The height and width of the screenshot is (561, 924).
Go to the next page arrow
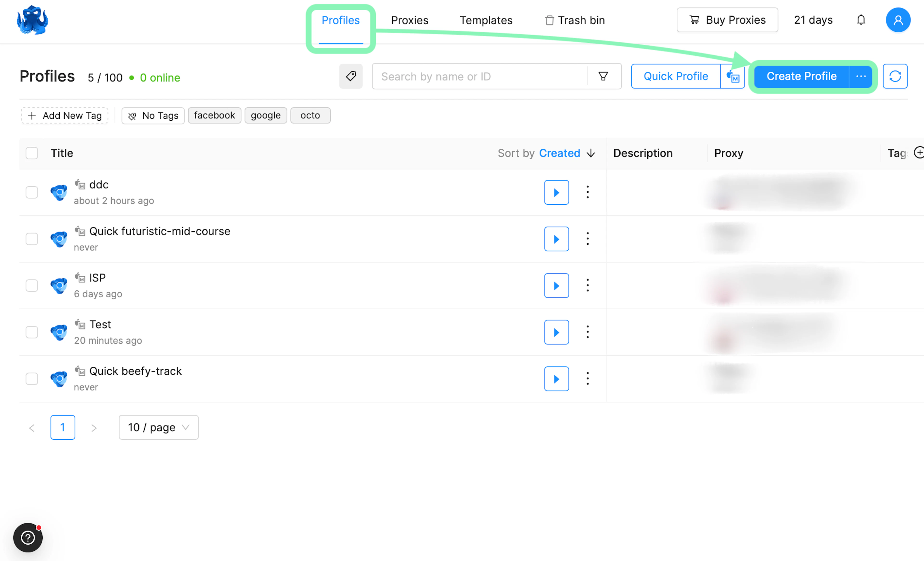pyautogui.click(x=94, y=428)
